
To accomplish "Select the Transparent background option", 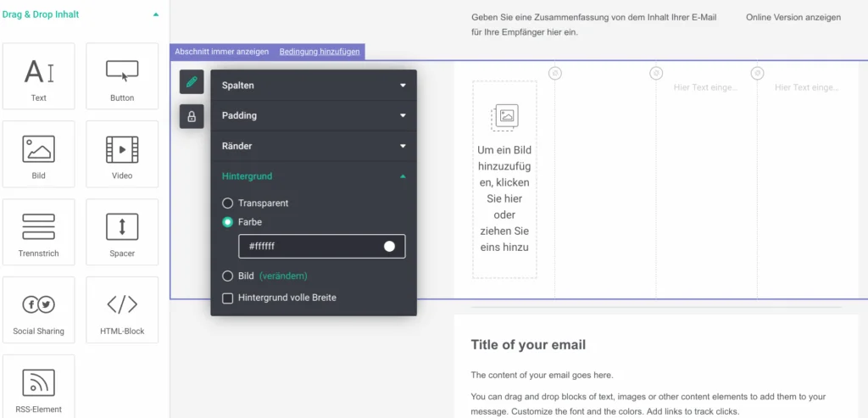I will point(227,203).
